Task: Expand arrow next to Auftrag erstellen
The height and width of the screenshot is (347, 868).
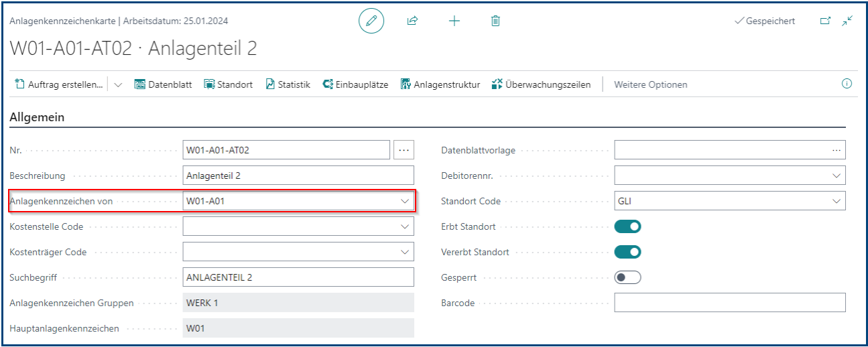Action: click(x=118, y=84)
